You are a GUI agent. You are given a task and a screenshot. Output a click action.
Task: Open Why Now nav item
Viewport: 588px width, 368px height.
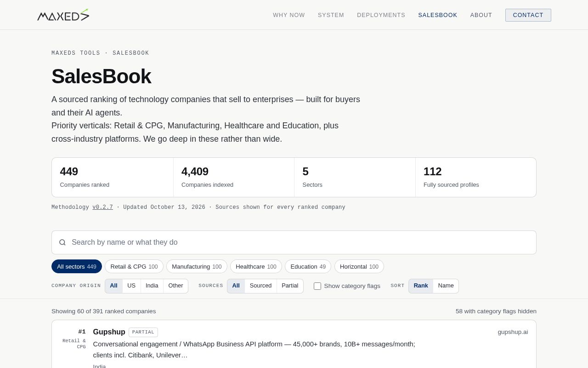tap(289, 15)
